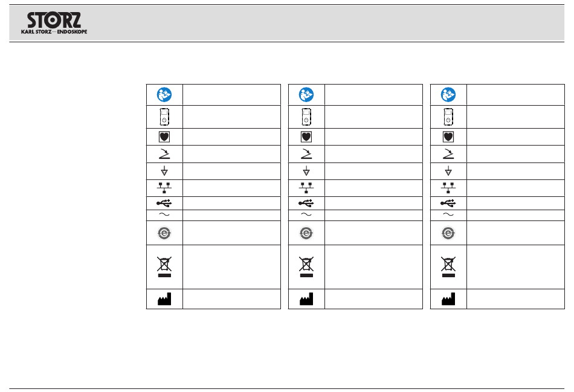Screen dimensions: 574x392
Task: Select the crossed-out waste bin in first table
Action: (x=164, y=267)
